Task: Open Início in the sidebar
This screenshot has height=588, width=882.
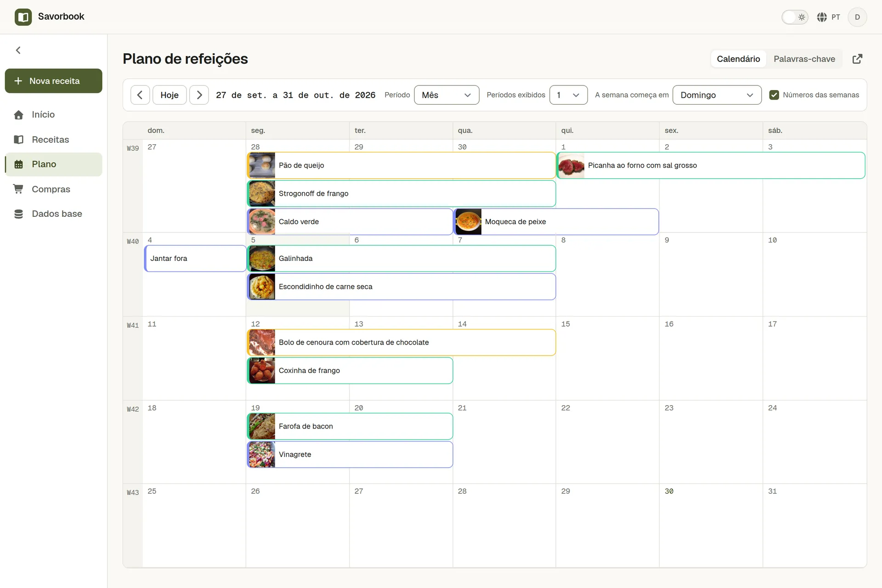Action: coord(54,114)
